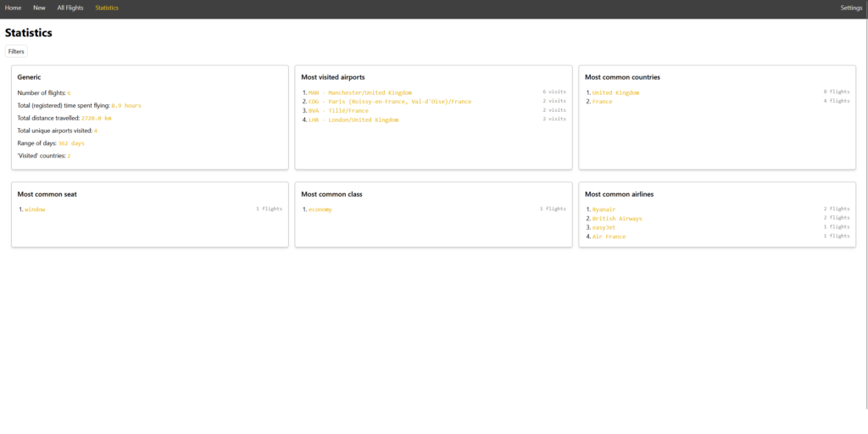Click the BVA - Tillé/France entry
The width and height of the screenshot is (868, 434).
(x=338, y=111)
